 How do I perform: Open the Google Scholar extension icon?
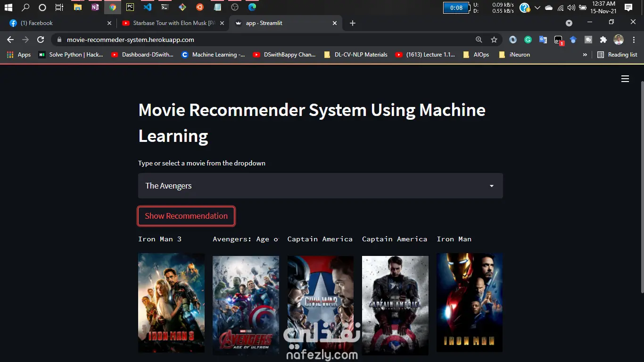point(573,40)
